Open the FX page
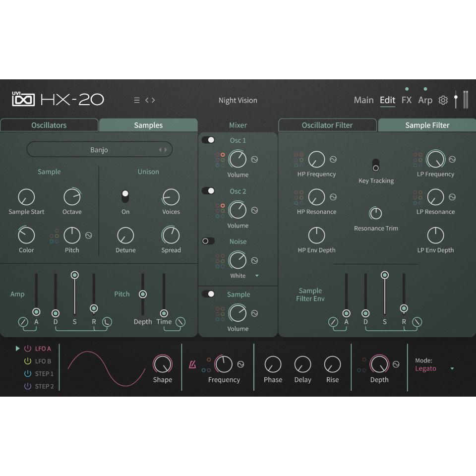The width and height of the screenshot is (476, 476). 407,100
